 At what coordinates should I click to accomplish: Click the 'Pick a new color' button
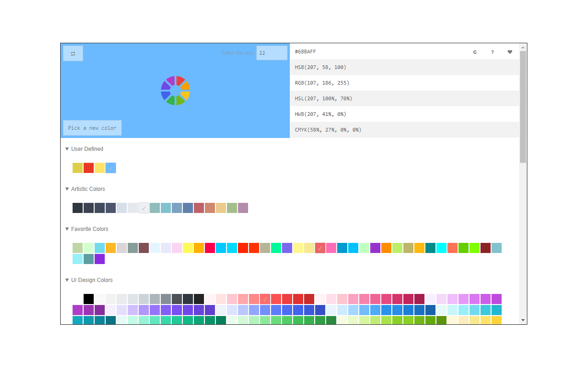click(x=92, y=128)
